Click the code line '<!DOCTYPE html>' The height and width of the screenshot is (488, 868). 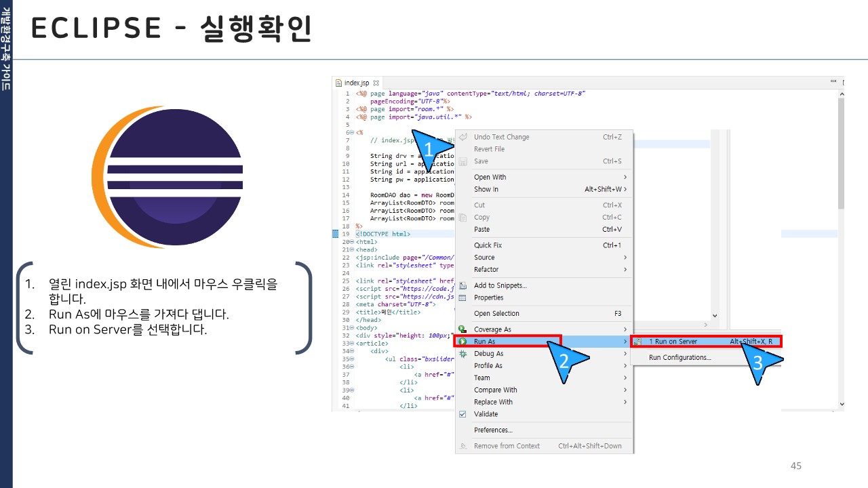click(382, 234)
